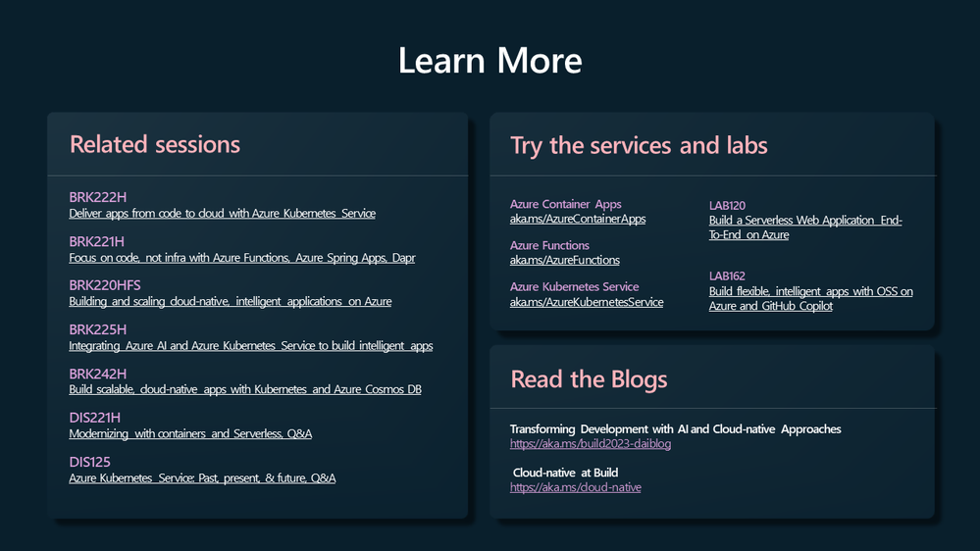
Task: Open the 'Azure Kubernetes Service: Past, present' link
Action: (x=202, y=477)
